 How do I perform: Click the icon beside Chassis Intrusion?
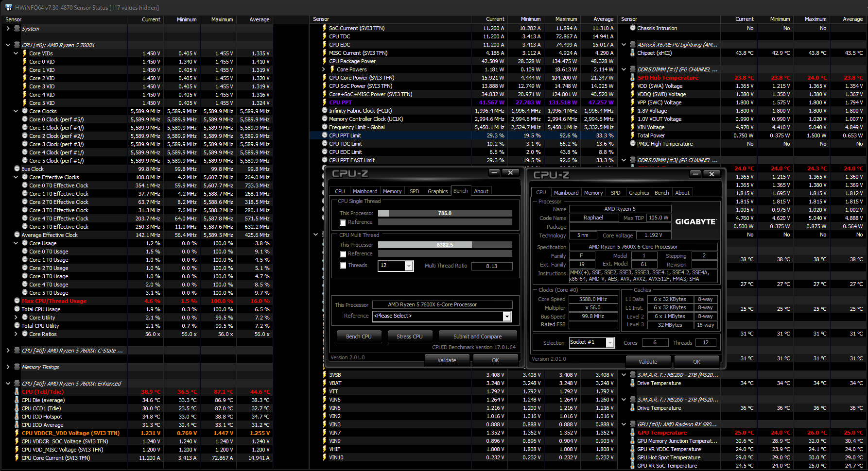(633, 28)
